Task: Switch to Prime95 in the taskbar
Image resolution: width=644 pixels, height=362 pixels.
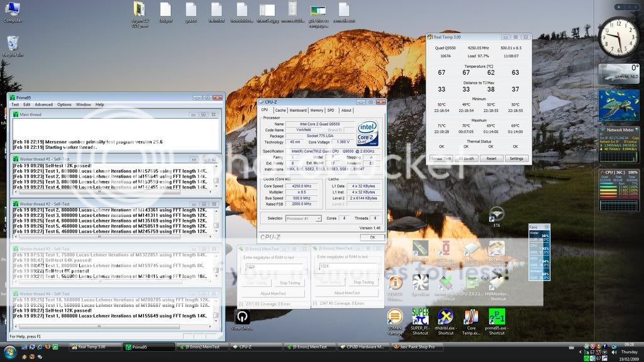Action: [x=148, y=347]
